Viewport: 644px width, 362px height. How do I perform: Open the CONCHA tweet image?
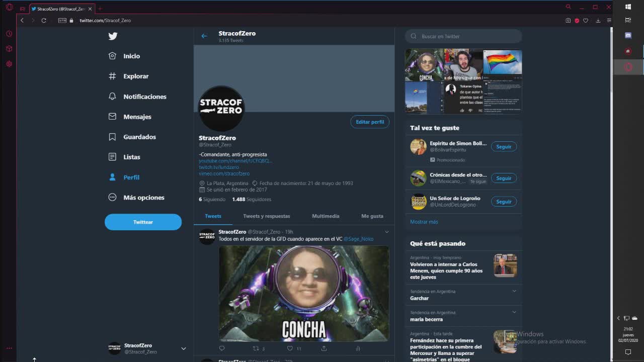304,294
